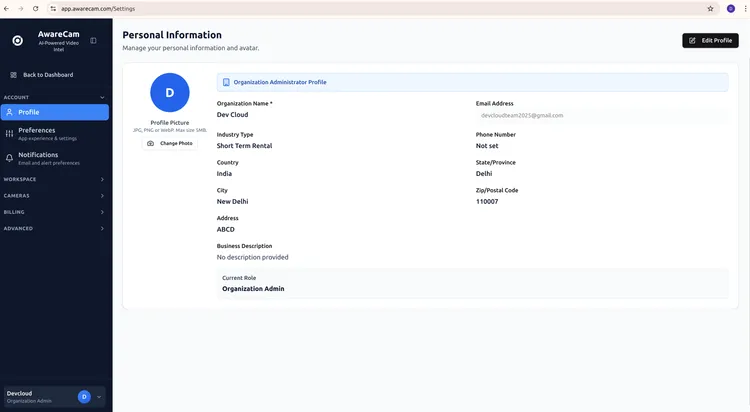Expand the BILLING section

tap(55, 212)
